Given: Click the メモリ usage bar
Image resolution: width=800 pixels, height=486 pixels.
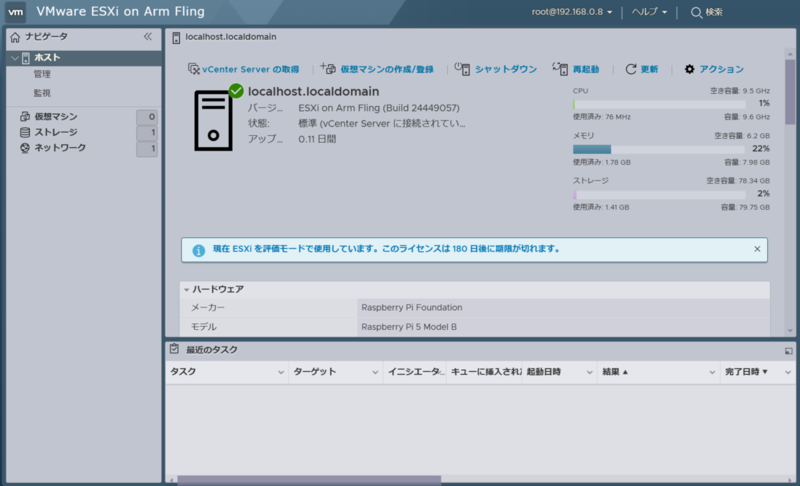Looking at the screenshot, I should (659, 149).
